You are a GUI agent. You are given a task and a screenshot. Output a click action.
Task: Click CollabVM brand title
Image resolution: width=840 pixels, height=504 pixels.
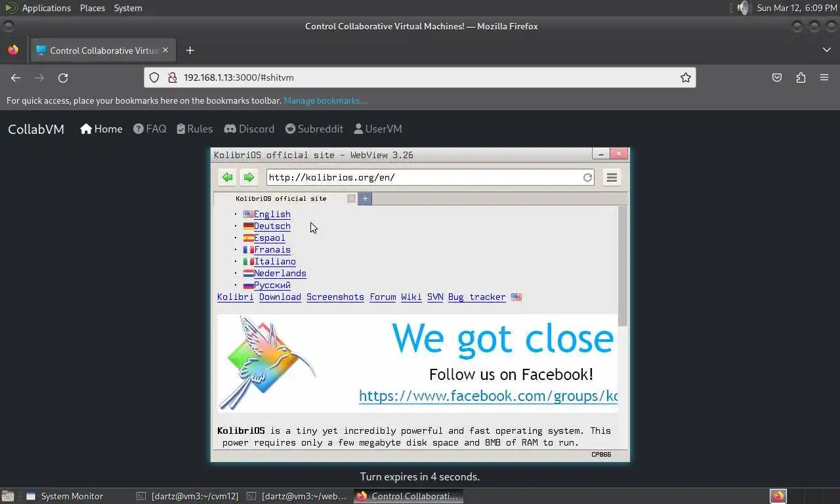pos(36,129)
